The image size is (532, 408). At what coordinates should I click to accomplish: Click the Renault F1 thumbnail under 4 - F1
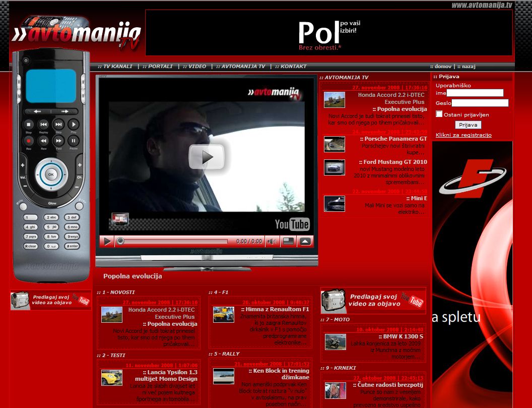tap(224, 315)
